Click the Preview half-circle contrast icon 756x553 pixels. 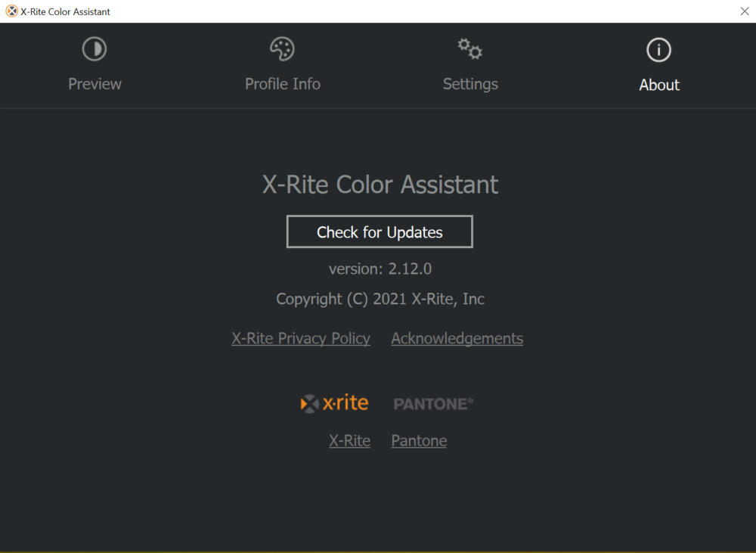coord(94,50)
